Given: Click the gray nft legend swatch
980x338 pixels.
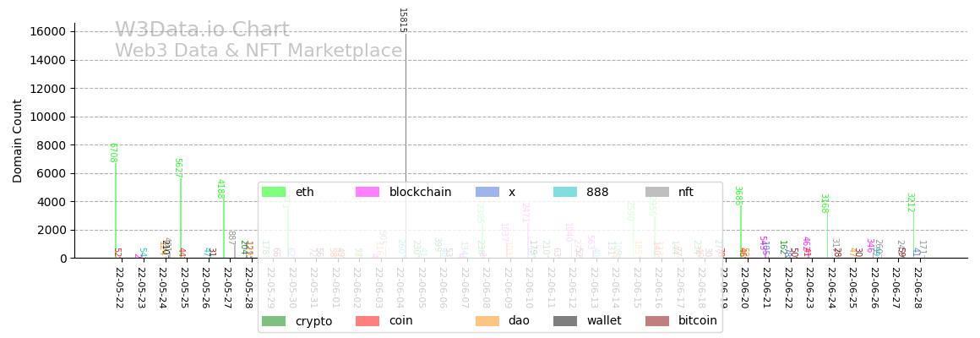Looking at the screenshot, I should tap(657, 193).
